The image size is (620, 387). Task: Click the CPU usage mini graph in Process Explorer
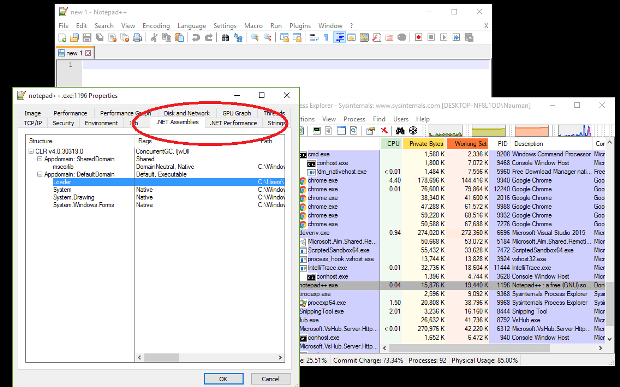[x=445, y=130]
